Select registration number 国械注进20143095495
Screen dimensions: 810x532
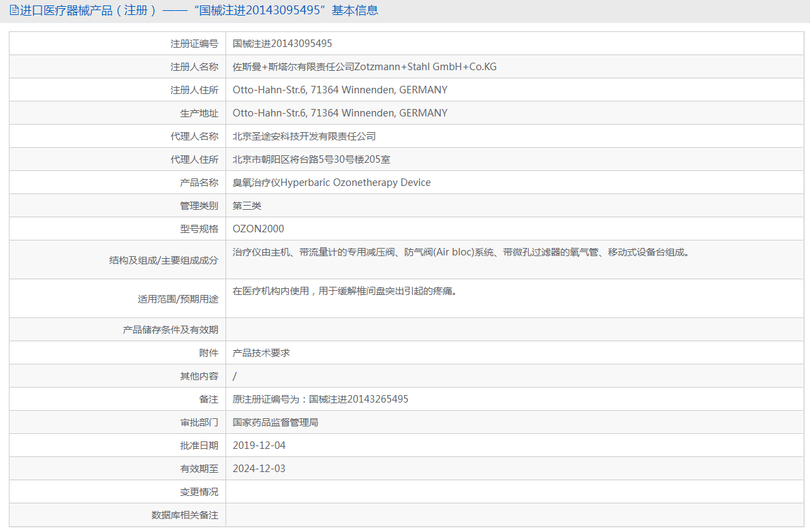(x=282, y=43)
